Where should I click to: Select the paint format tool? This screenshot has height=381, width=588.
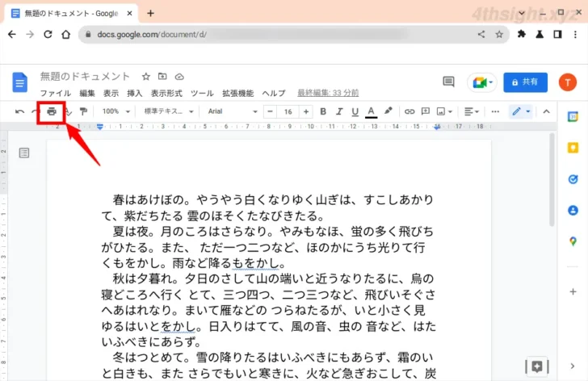pyautogui.click(x=83, y=111)
